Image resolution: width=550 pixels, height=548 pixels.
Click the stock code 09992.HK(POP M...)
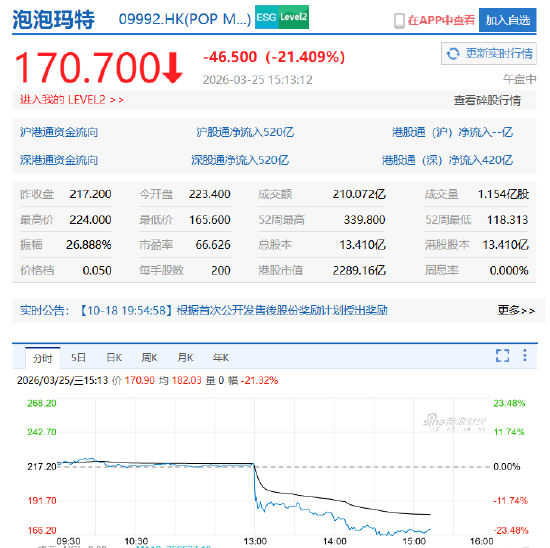pyautogui.click(x=185, y=19)
